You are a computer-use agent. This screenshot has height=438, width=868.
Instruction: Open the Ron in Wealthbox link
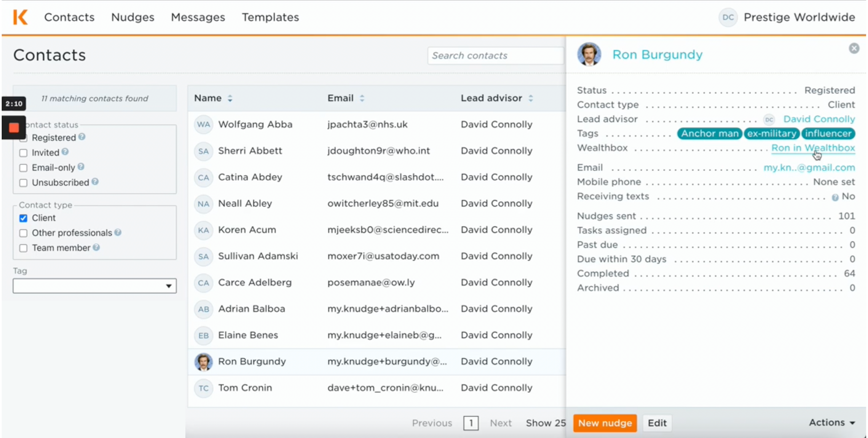(813, 148)
